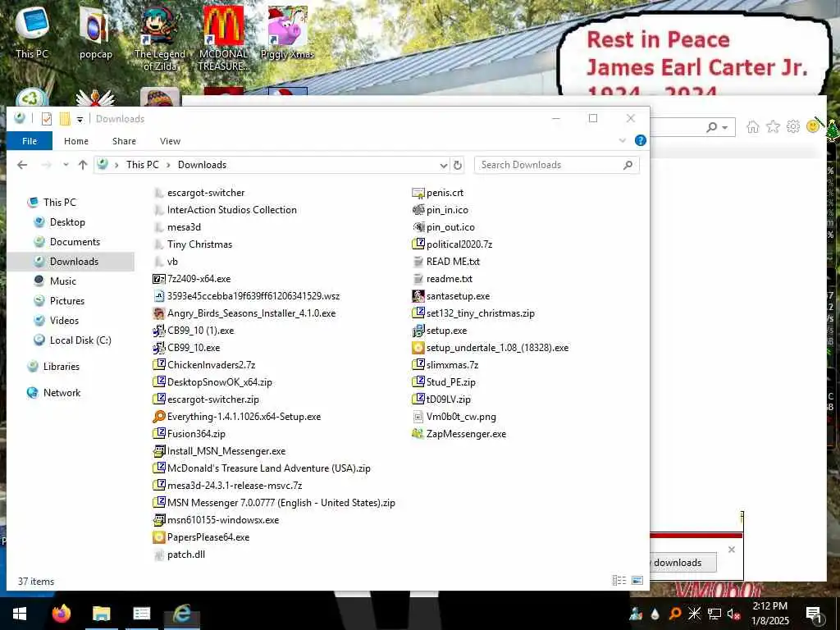Click the search magnifier in Explorer
This screenshot has height=630, width=840.
[x=628, y=165]
